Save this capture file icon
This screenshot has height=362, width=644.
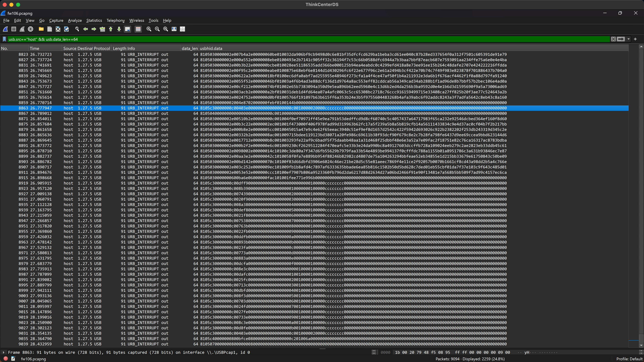coord(49,29)
